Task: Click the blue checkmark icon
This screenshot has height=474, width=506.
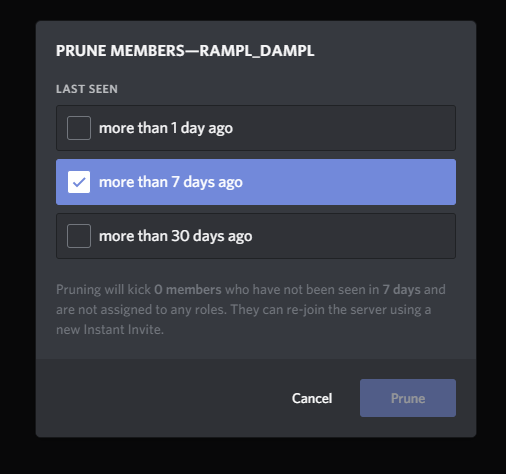Action: [79, 182]
